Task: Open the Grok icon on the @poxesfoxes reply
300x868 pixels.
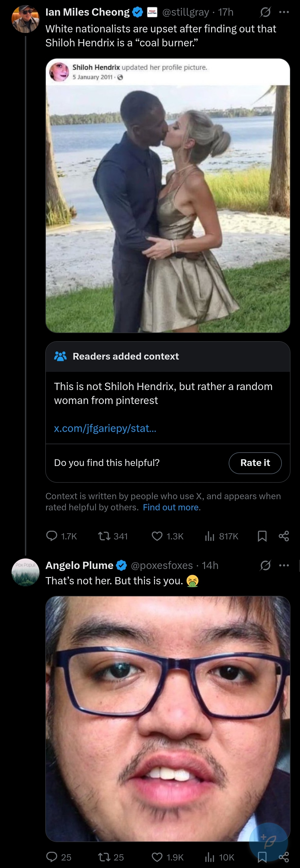Action: pos(265,565)
